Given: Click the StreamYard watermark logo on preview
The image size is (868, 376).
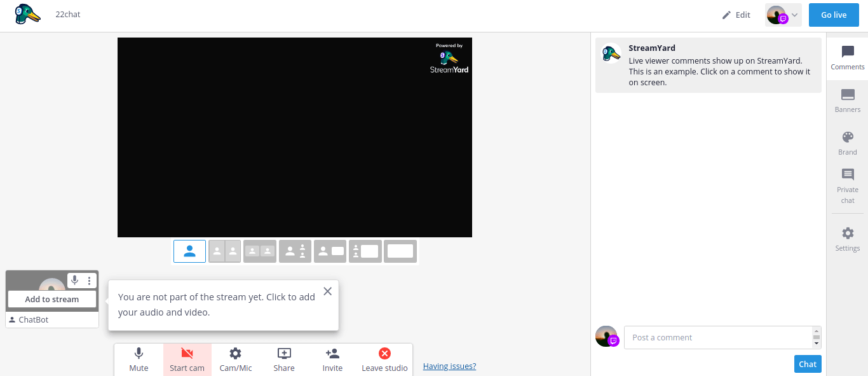Looking at the screenshot, I should coord(449,58).
